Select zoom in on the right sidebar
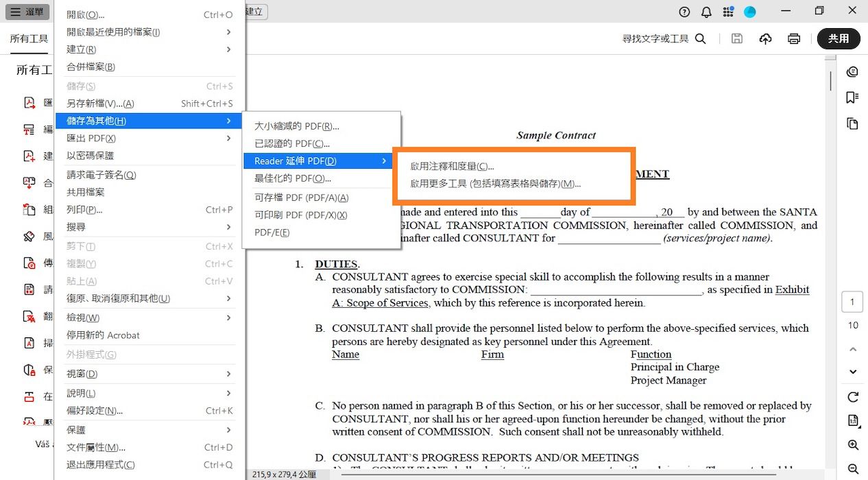 click(852, 444)
